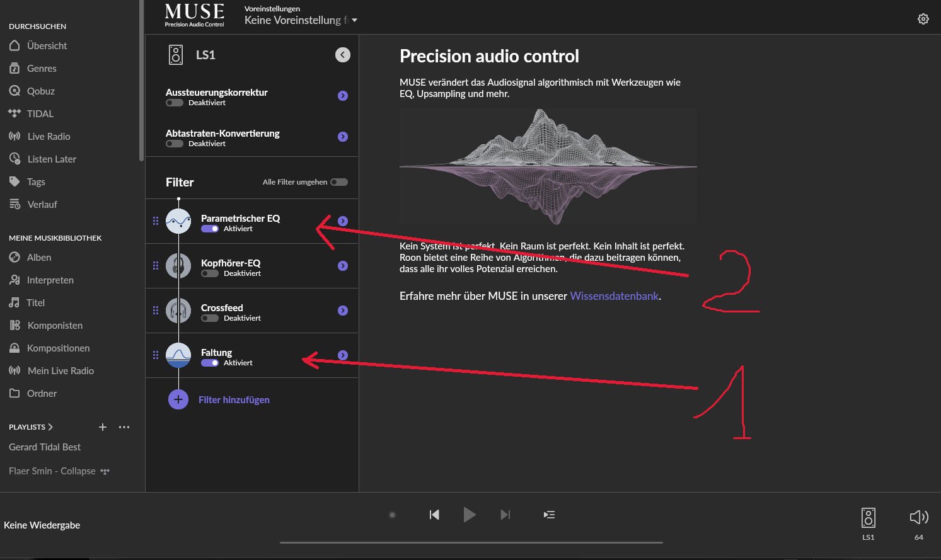Click the play button
The width and height of the screenshot is (941, 560).
470,515
